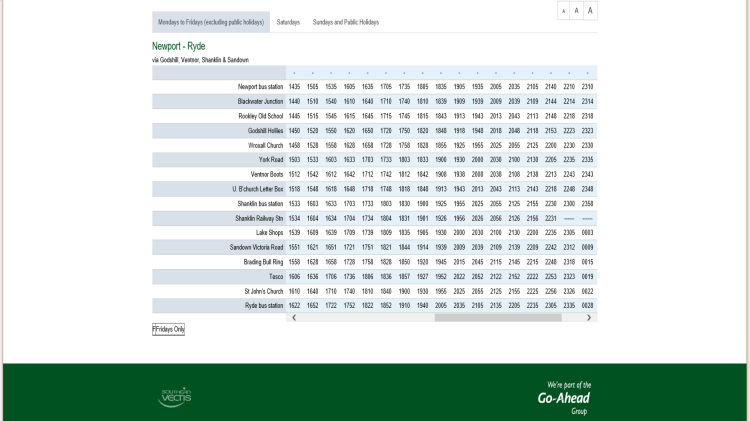The height and width of the screenshot is (421, 750).
Task: Click the Tesco stop name
Action: coord(276,276)
